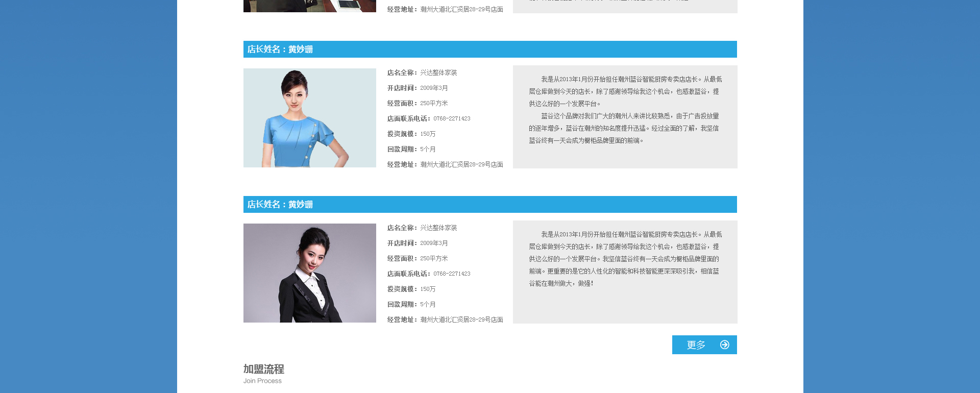Click topmost 经营地址 address line
Screen dimensions: 980x393
point(445,9)
